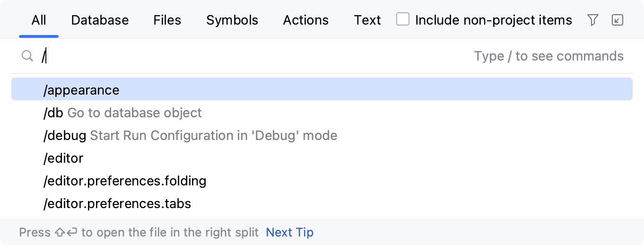Click the magnifying glass search icon

point(27,56)
